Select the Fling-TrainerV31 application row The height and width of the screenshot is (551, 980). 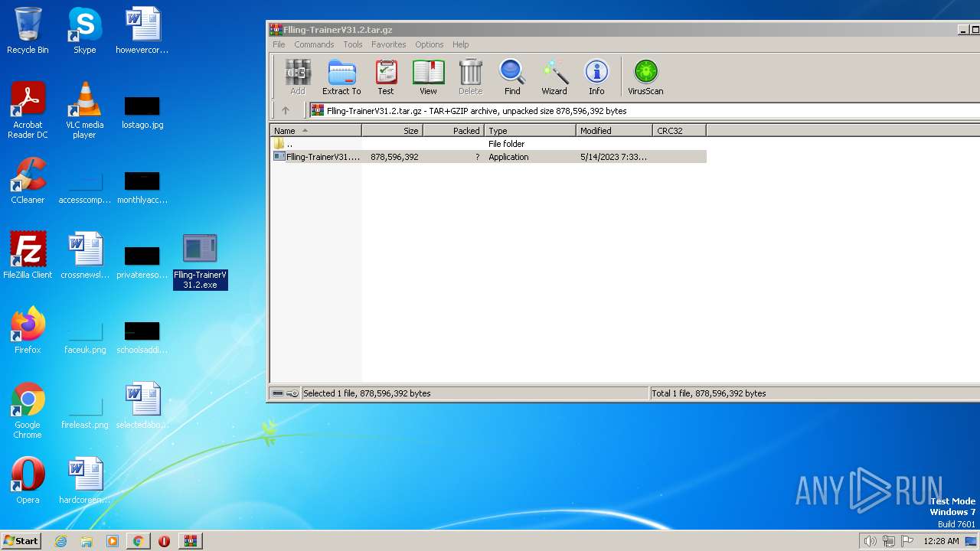488,157
